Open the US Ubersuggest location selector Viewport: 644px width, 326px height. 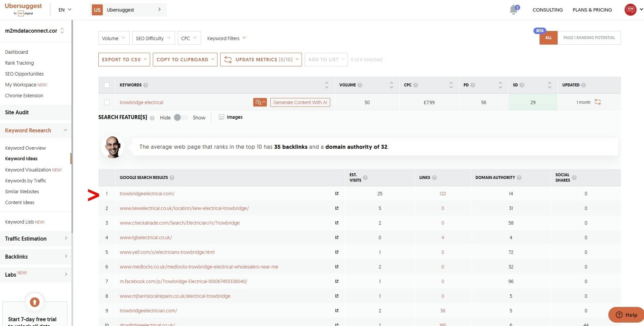pos(128,10)
